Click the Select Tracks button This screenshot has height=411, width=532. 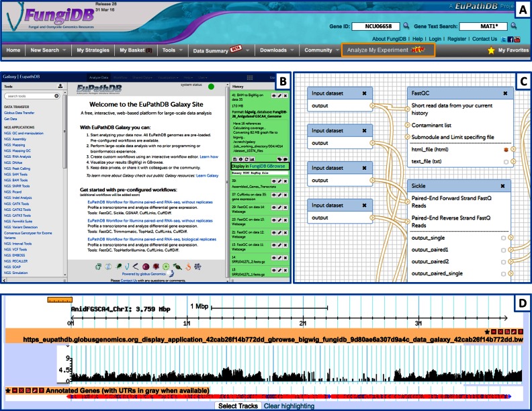point(238,406)
